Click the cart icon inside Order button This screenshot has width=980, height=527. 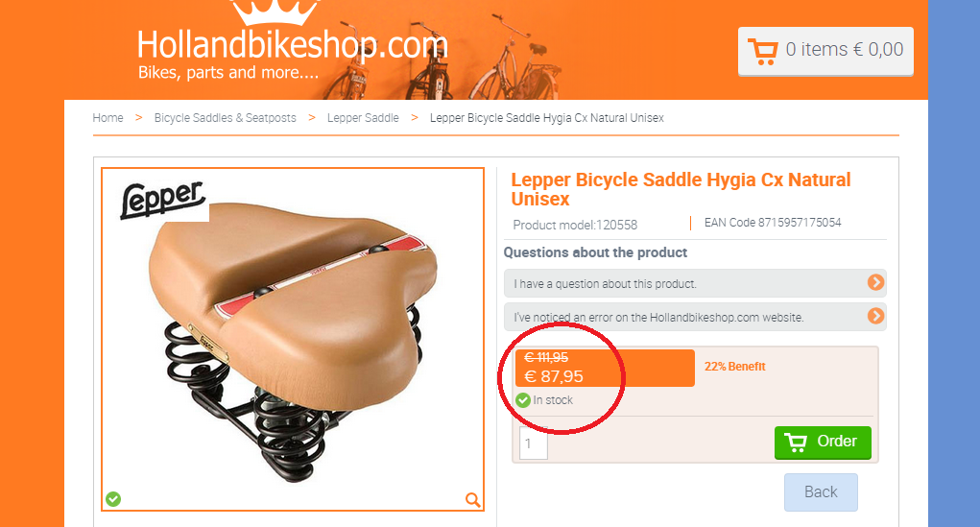coord(796,442)
